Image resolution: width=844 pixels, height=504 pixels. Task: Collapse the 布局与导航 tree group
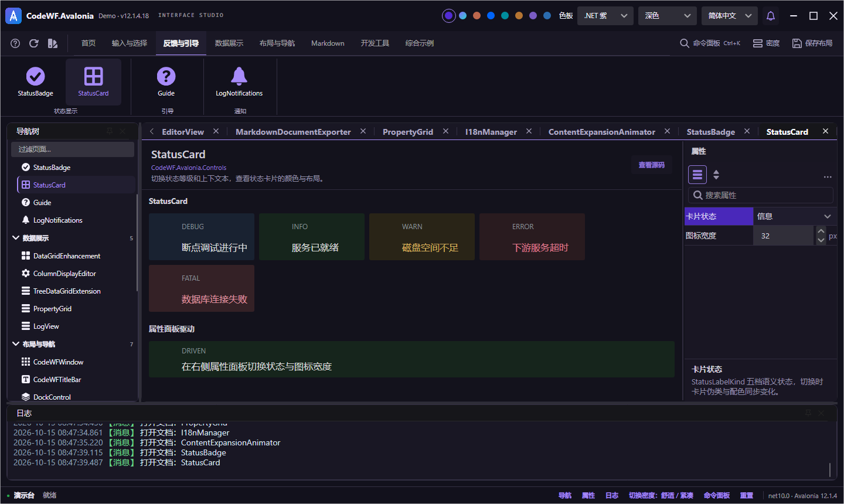coord(16,344)
